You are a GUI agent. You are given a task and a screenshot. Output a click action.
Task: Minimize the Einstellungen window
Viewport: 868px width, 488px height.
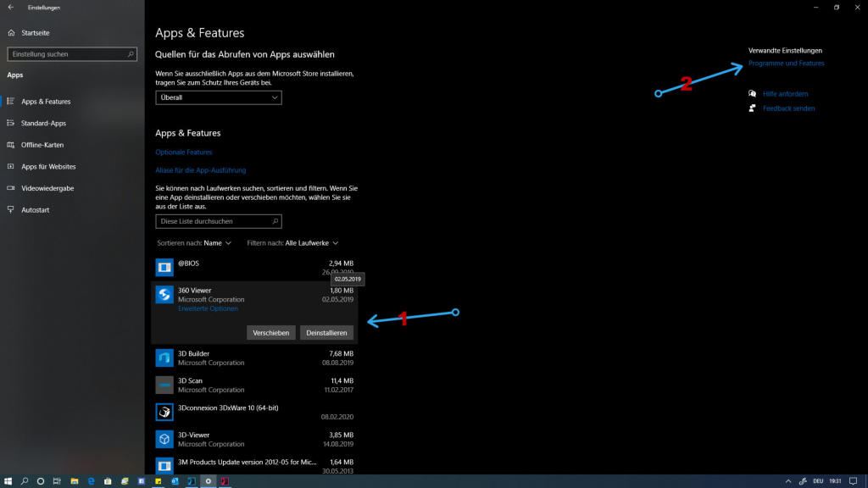(816, 7)
